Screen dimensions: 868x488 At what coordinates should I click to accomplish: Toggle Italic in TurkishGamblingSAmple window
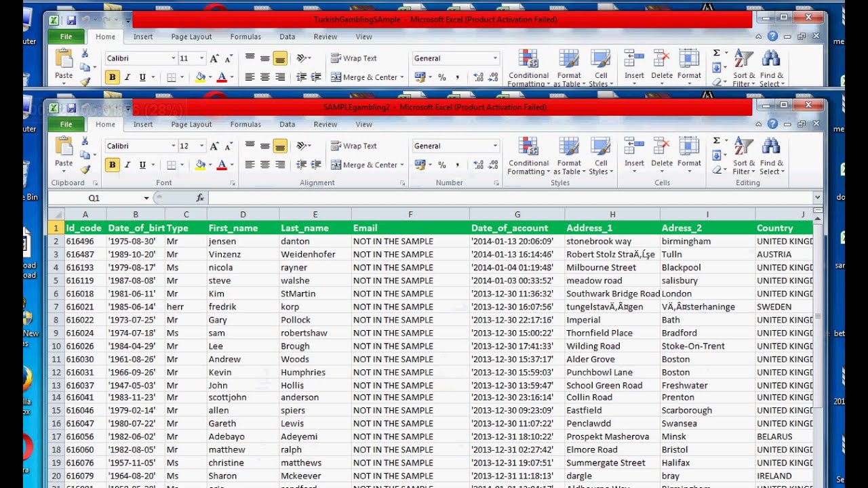tap(127, 77)
